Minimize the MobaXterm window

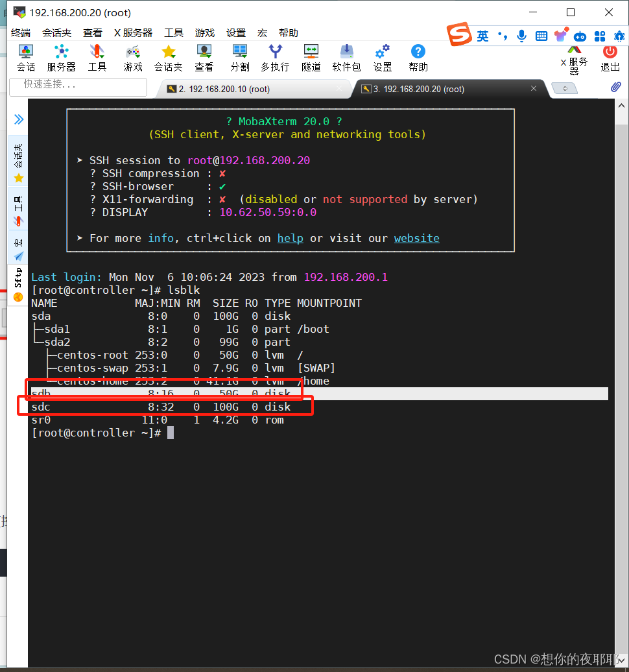tap(533, 12)
